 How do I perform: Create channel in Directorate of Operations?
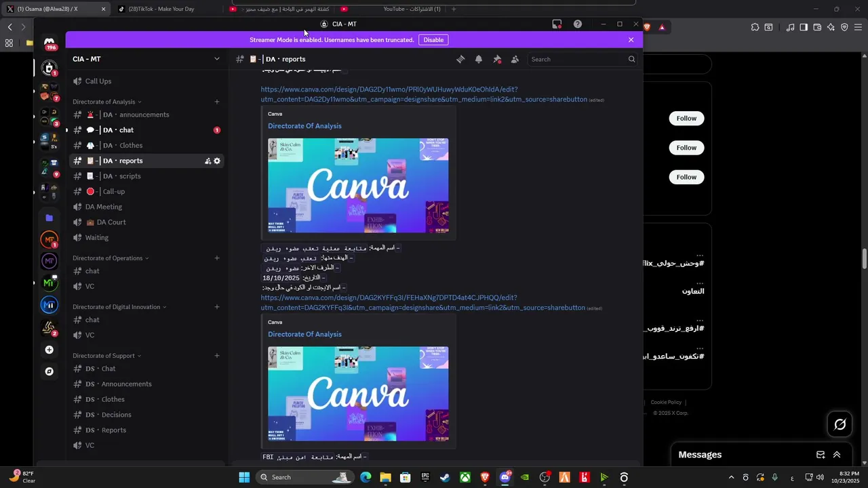pyautogui.click(x=217, y=258)
